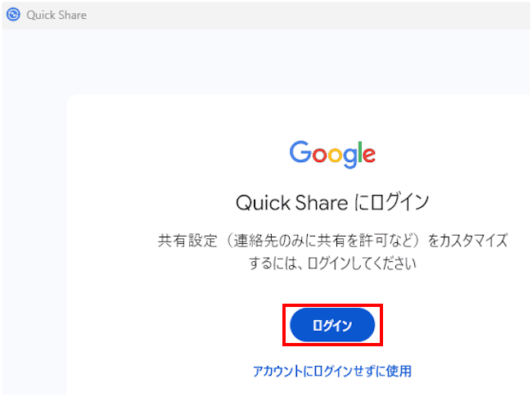Viewport: 532px width, 397px height.
Task: Click the するには、ログインしてください text line
Action: pyautogui.click(x=332, y=263)
